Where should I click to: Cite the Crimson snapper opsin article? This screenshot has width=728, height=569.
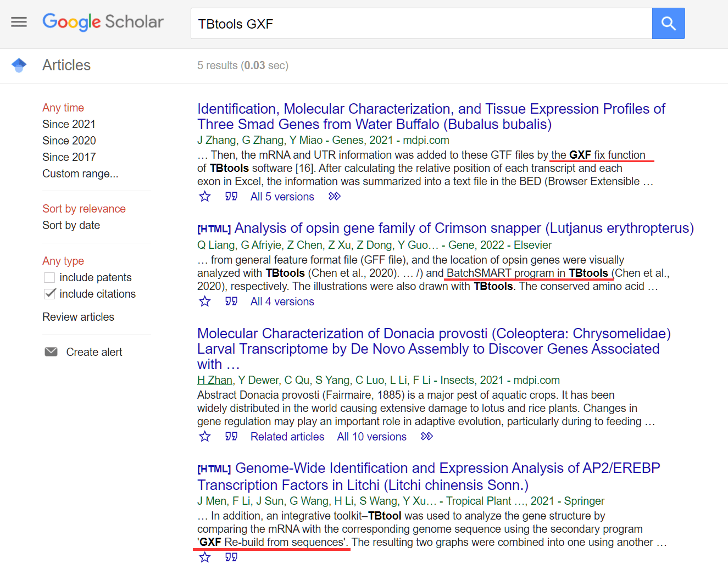coord(231,302)
